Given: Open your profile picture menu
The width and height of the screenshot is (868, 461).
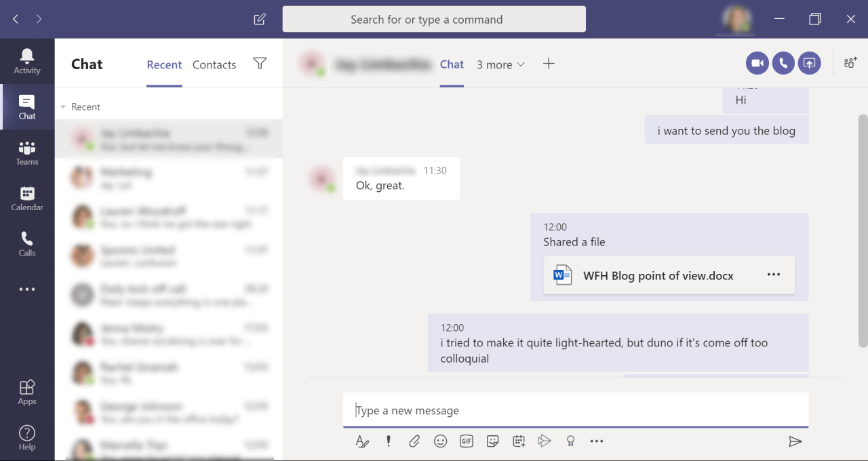Looking at the screenshot, I should [x=736, y=19].
